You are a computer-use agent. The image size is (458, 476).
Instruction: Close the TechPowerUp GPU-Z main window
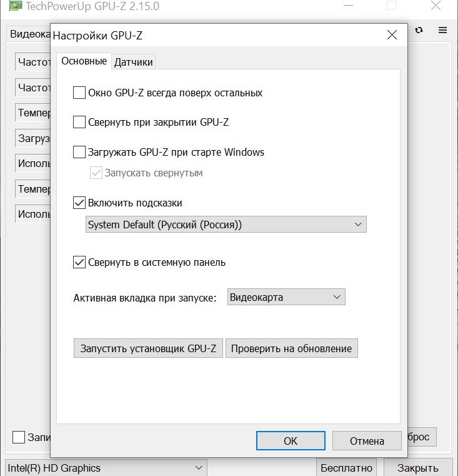coord(436,6)
